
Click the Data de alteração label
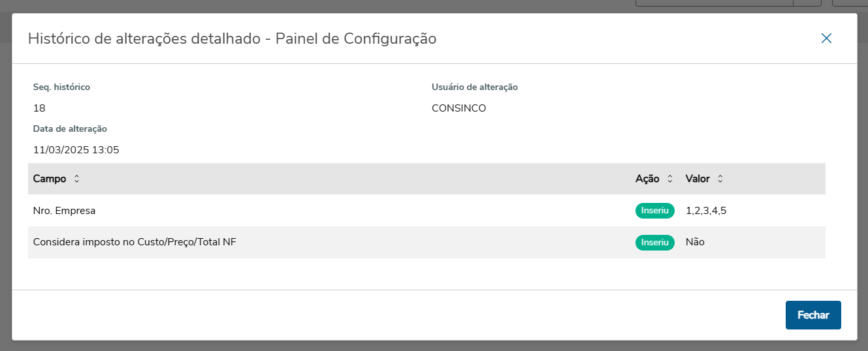[x=70, y=129]
